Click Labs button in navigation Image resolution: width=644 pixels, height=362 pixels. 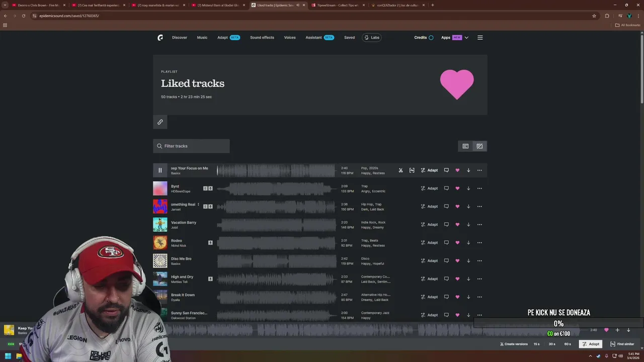coord(372,38)
